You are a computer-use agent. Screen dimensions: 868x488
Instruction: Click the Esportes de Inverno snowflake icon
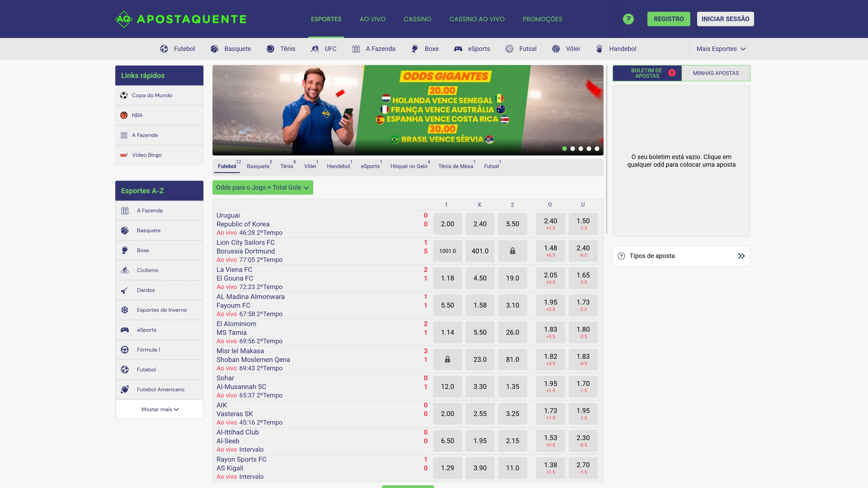(125, 310)
